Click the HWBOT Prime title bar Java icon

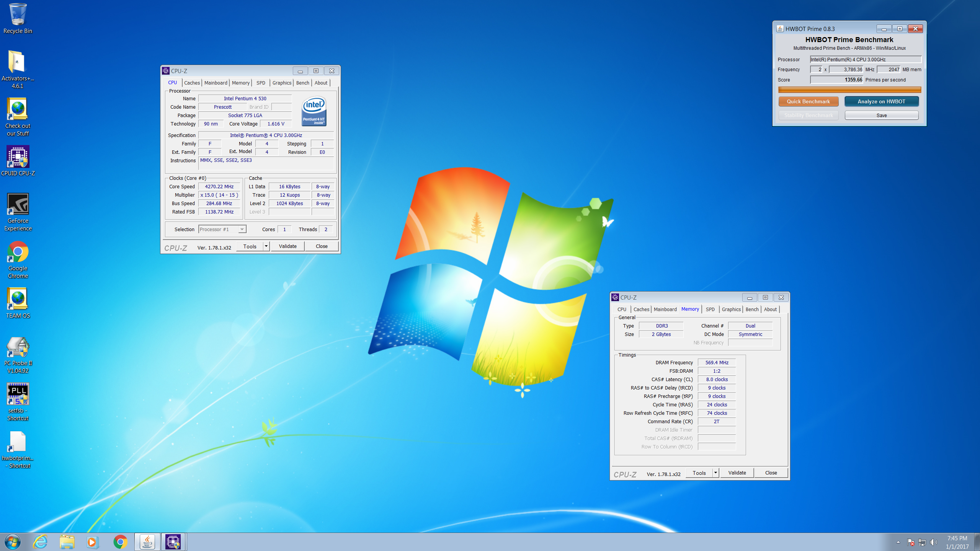[780, 29]
